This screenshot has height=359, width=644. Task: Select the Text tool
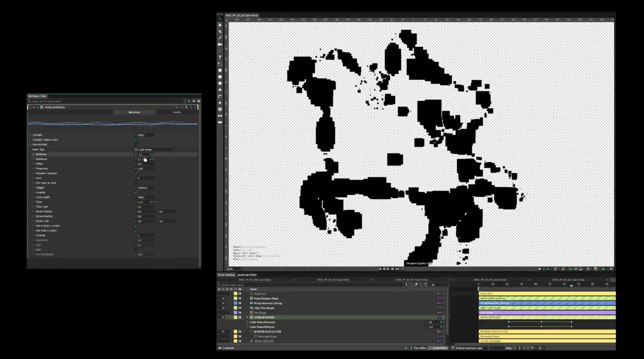coord(220,57)
